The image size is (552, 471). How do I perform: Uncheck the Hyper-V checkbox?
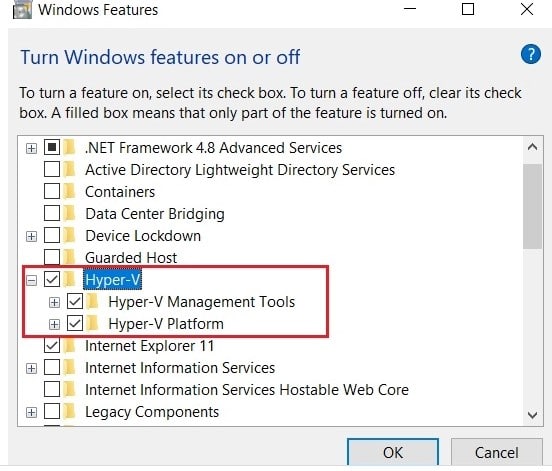52,280
